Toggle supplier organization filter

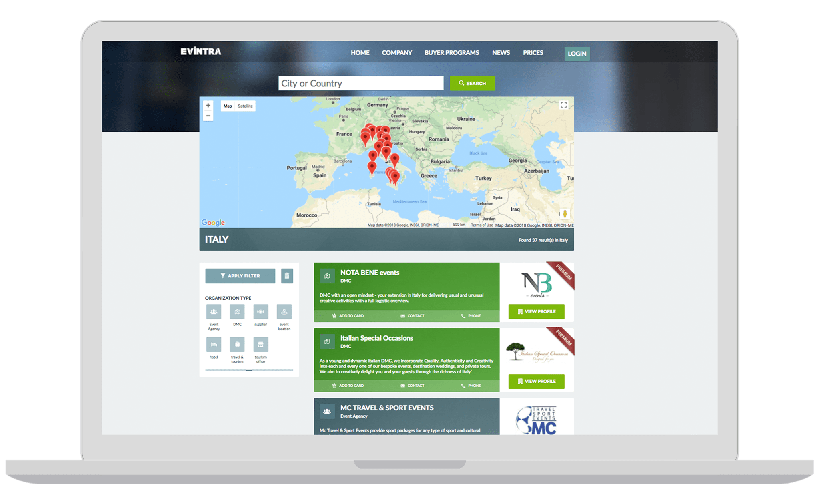(x=260, y=312)
